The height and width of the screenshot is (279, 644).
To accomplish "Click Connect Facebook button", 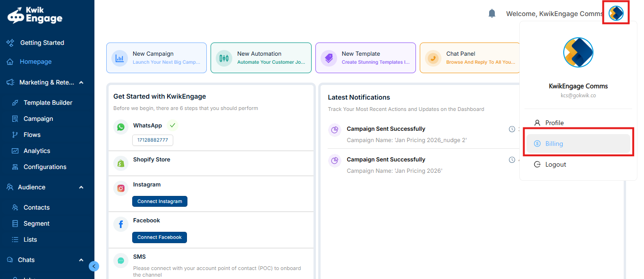I will click(x=160, y=237).
